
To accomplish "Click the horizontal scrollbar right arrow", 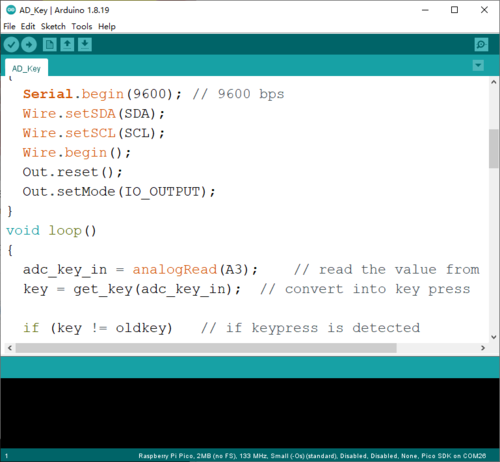I will click(x=483, y=348).
